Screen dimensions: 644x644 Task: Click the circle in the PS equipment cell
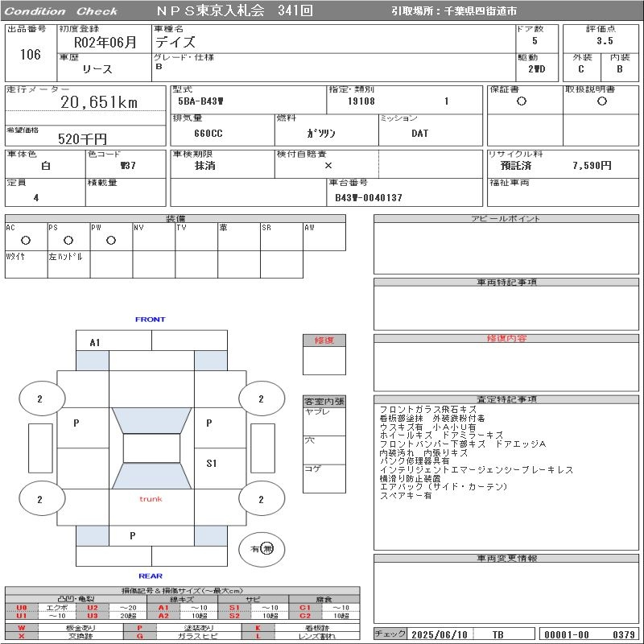[68, 241]
